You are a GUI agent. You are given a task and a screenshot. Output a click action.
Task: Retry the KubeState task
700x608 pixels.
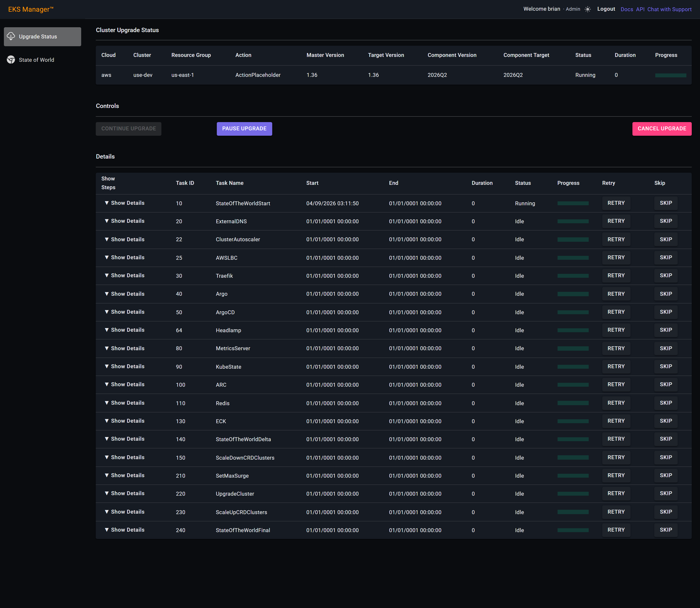pos(616,367)
